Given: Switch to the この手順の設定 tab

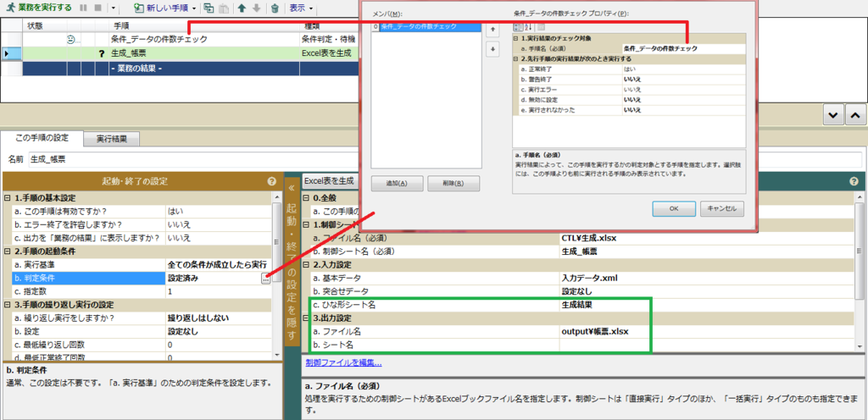Looking at the screenshot, I should tap(42, 139).
